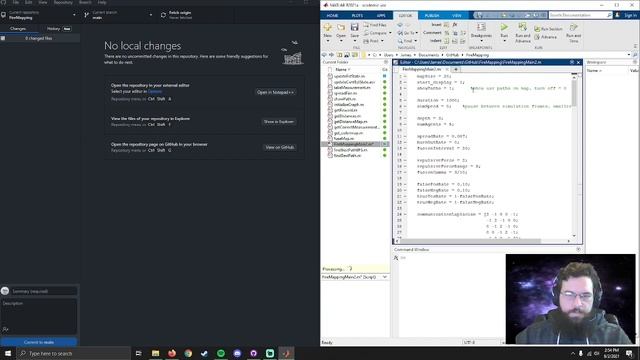Click the Options link under external editor
This screenshot has width=640, height=360.
click(155, 91)
